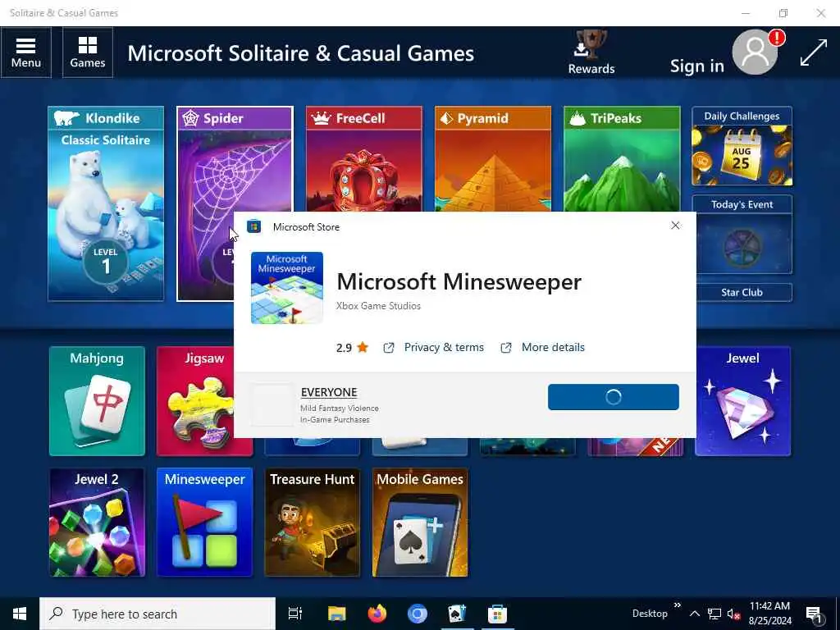Click the Microsoft Minesweeper app thumbnail
The height and width of the screenshot is (630, 840).
point(286,288)
